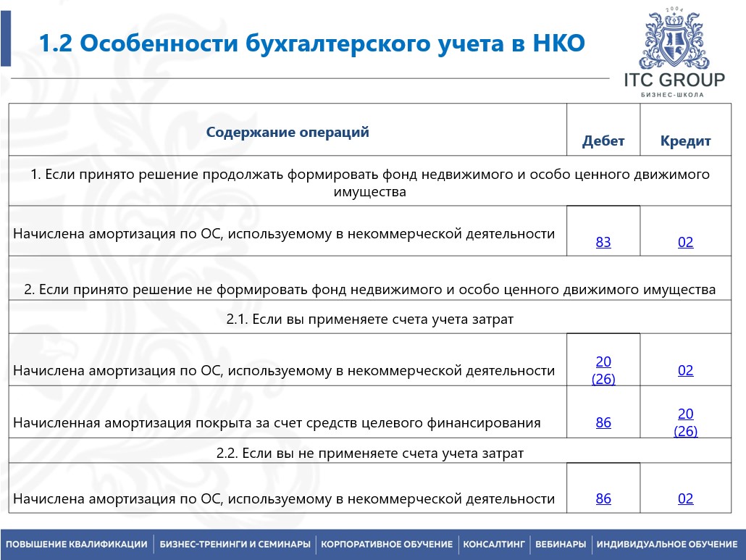Go to 'Корпоративное обучение' in footer
Viewport: 746px width, 560px height.
tap(387, 544)
